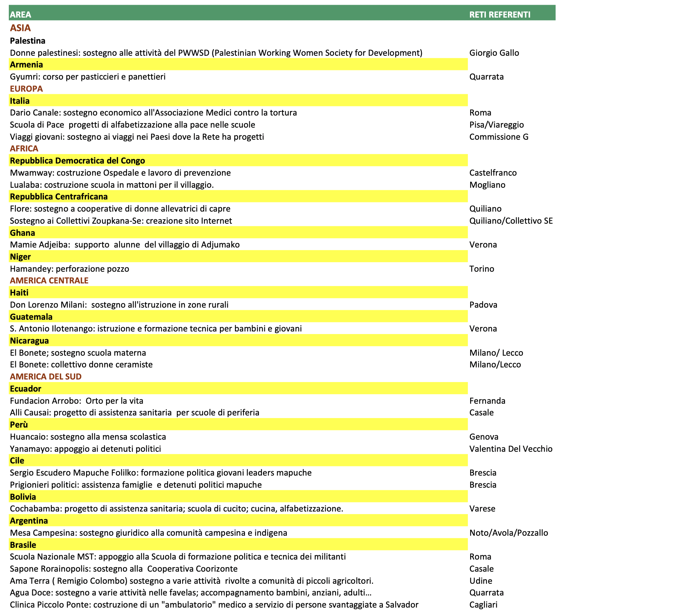Click the Quiliano/Collettivo SE referent cell

click(511, 221)
